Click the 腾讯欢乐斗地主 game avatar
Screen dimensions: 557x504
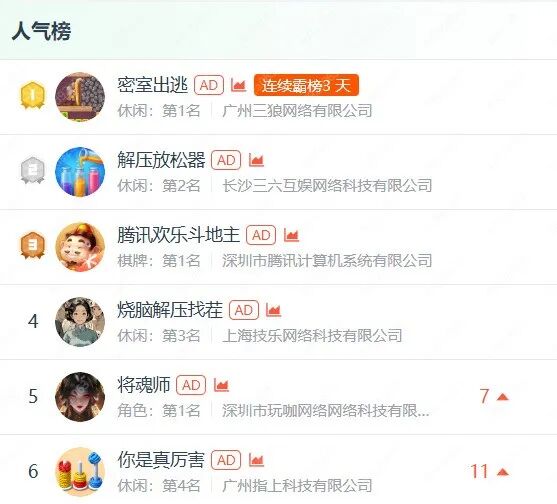pos(80,247)
